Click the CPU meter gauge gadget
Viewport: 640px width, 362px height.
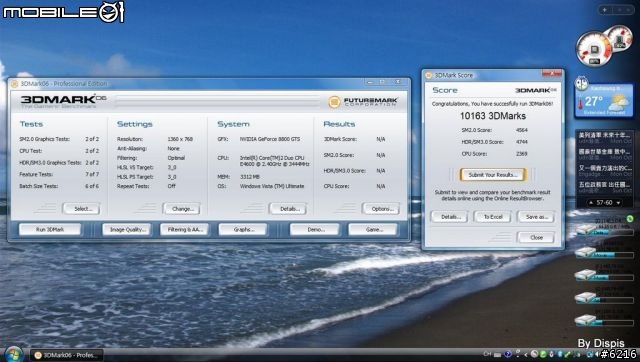tap(594, 49)
